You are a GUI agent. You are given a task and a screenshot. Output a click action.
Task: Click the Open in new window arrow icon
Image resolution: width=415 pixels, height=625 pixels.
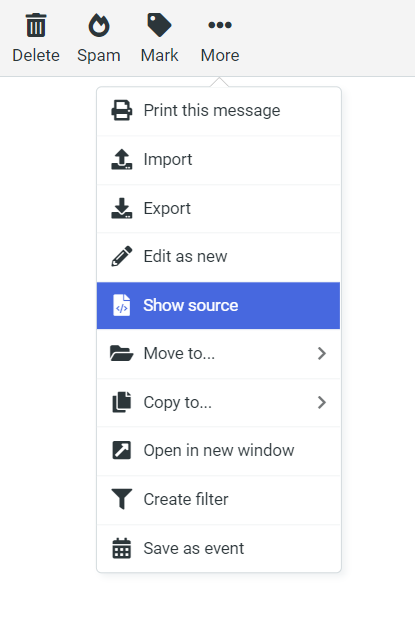click(x=122, y=450)
